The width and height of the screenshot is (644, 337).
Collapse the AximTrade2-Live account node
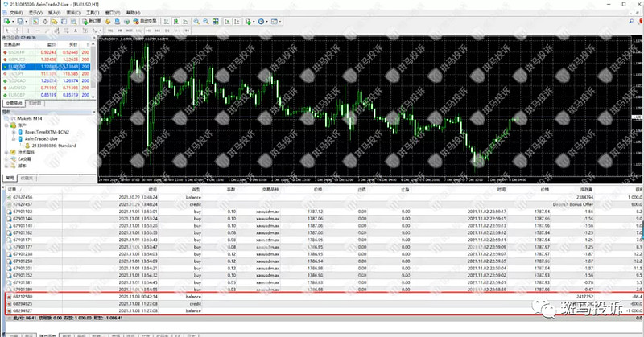tap(14, 138)
